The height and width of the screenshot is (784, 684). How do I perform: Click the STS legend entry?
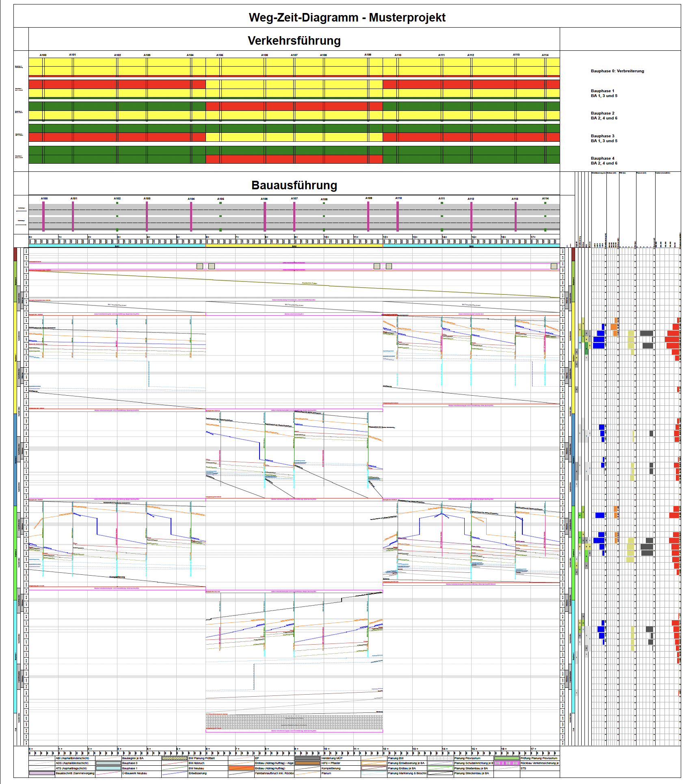tap(523, 769)
